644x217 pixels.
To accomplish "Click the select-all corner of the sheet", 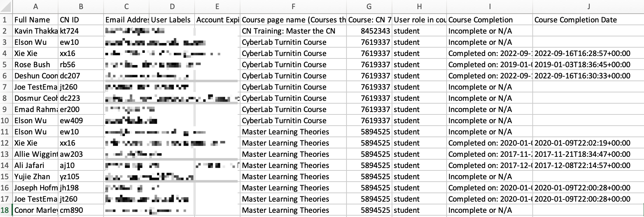I will (x=6, y=7).
